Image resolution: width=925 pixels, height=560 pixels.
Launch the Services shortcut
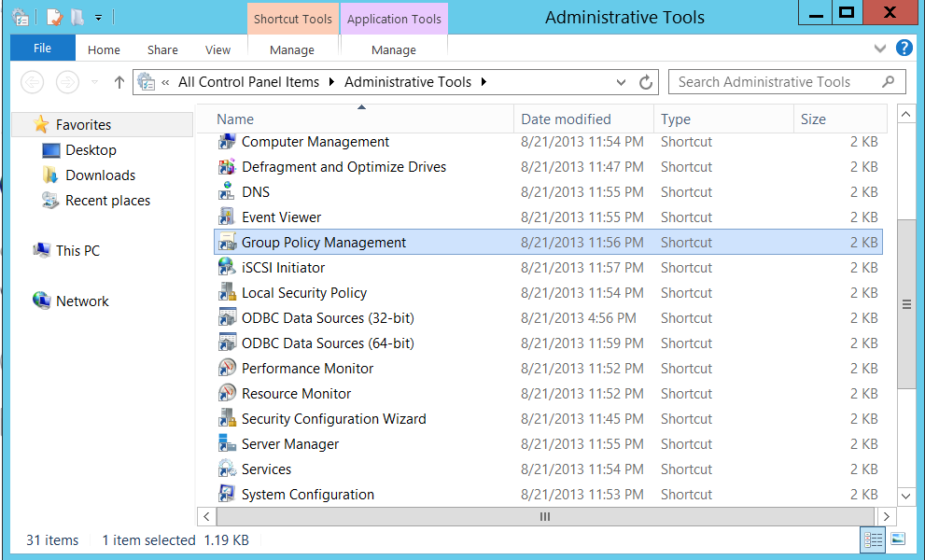pyautogui.click(x=266, y=469)
